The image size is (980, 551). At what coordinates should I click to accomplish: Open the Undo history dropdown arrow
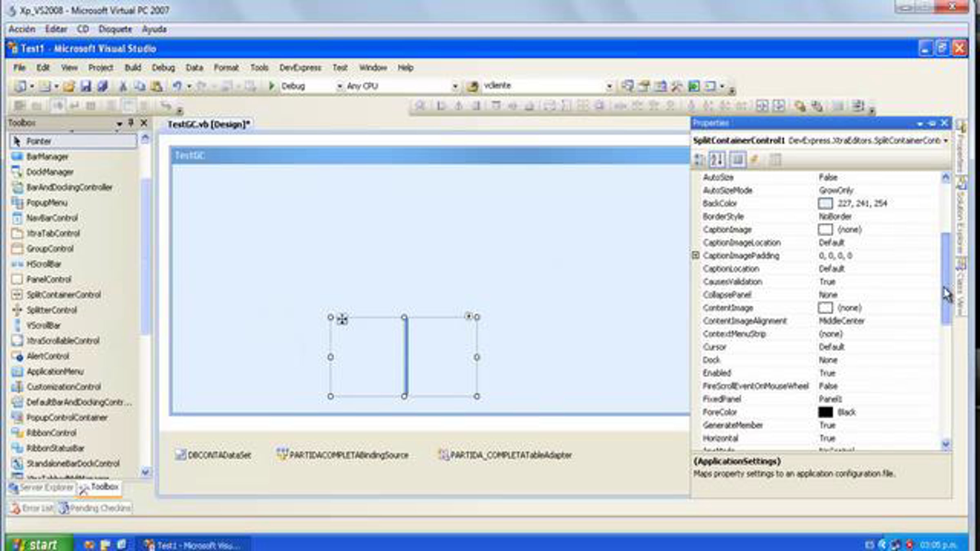189,87
